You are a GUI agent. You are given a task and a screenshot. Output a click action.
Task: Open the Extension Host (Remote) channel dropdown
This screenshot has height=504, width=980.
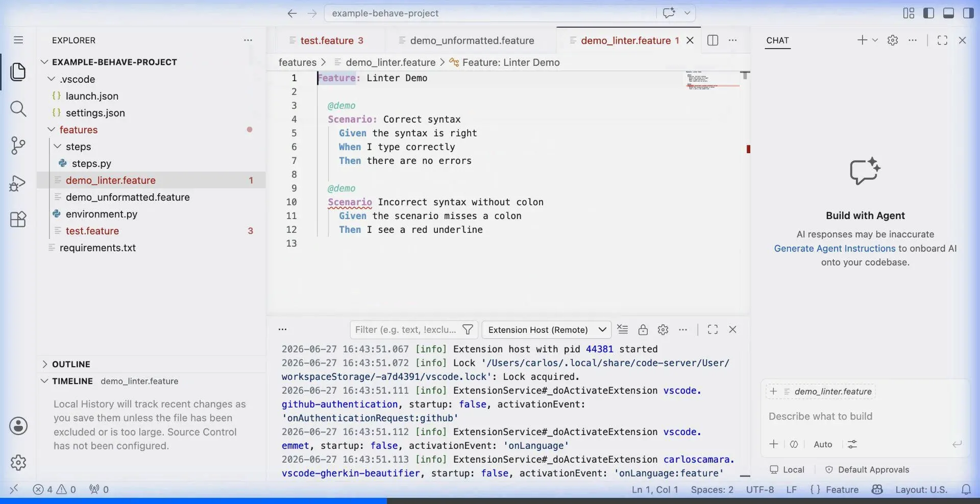[547, 330]
